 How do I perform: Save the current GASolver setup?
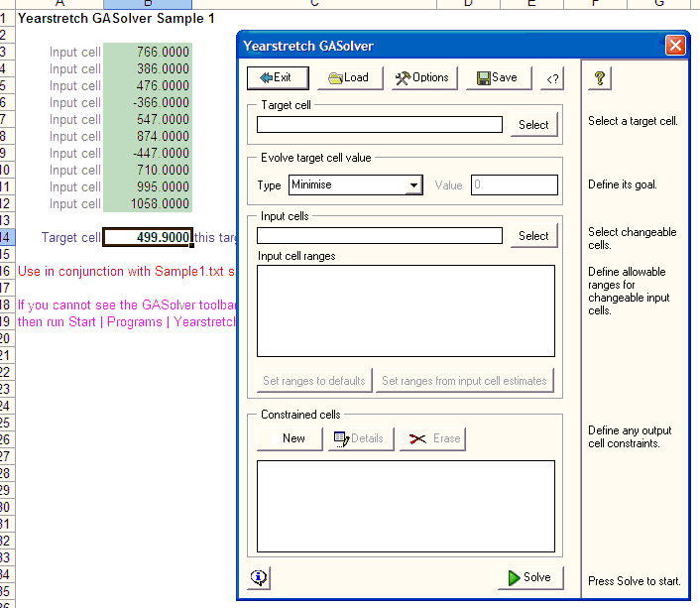[x=499, y=78]
